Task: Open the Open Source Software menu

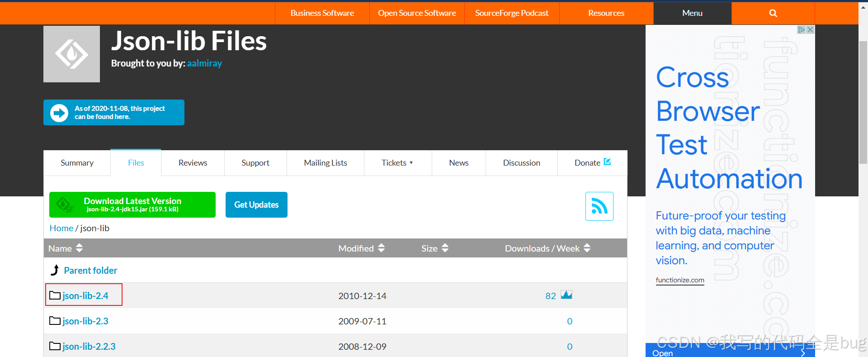Action: coord(417,13)
